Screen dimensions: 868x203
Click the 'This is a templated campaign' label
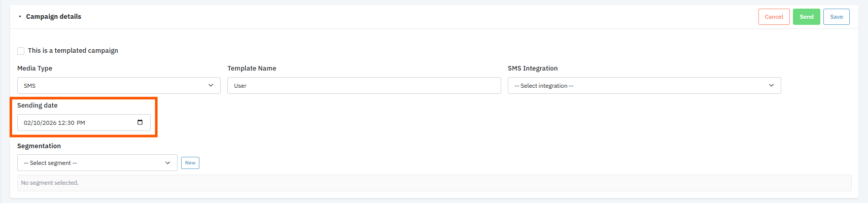point(73,51)
